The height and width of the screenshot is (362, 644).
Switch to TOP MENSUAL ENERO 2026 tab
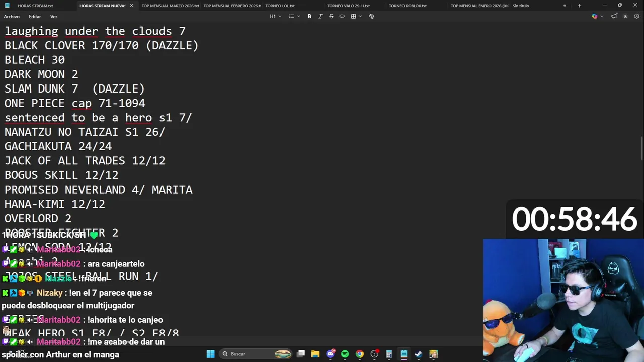(x=479, y=6)
